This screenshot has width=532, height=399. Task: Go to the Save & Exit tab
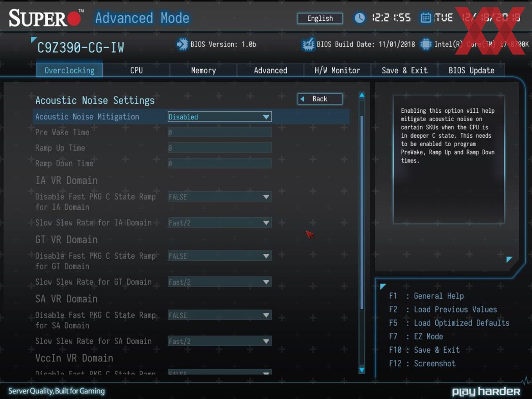pyautogui.click(x=404, y=70)
